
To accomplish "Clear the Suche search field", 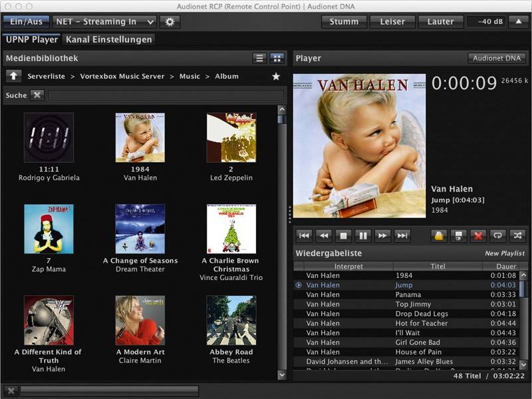I will click(x=37, y=95).
